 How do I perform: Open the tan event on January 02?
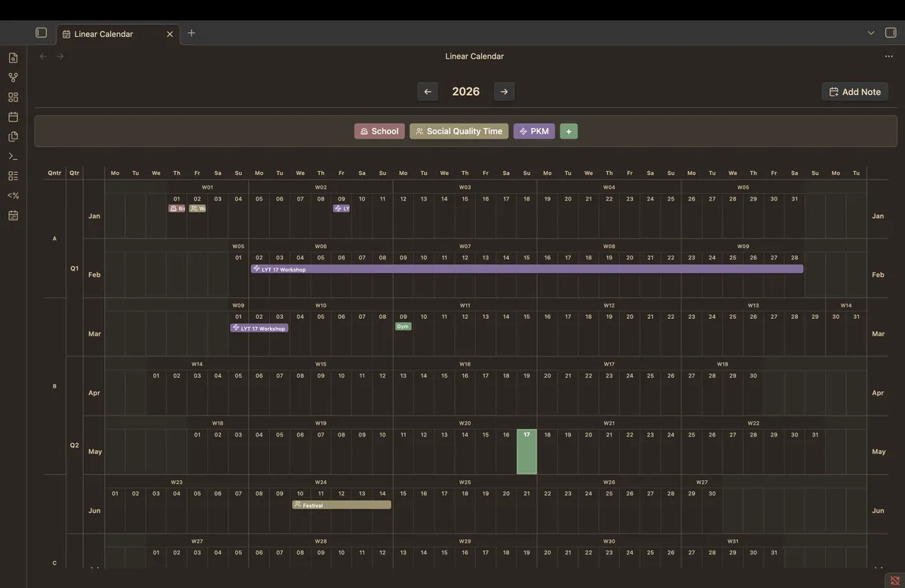(198, 208)
